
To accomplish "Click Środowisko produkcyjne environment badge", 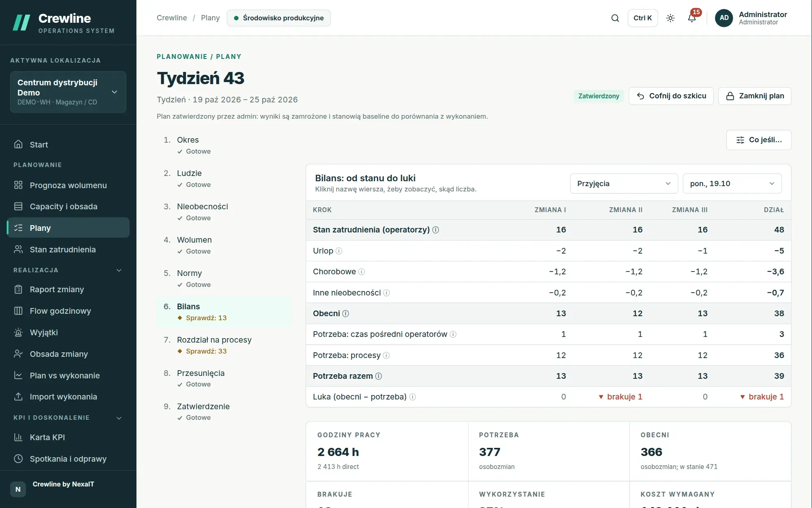I will click(x=279, y=18).
